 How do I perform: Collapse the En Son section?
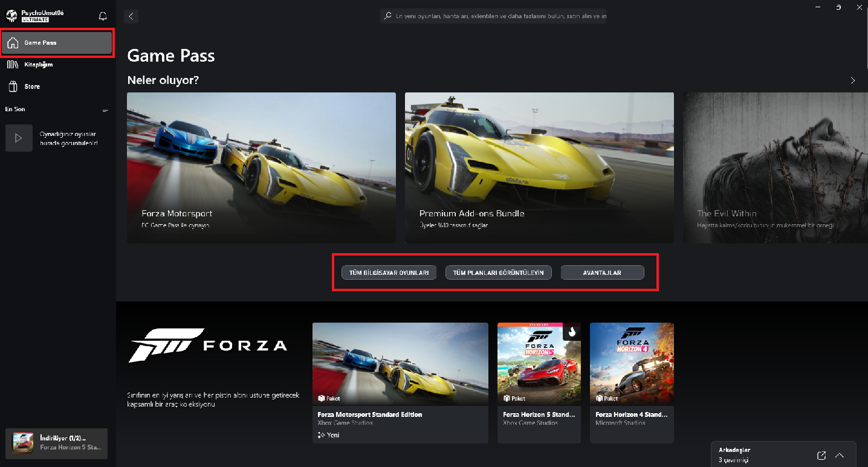[105, 111]
